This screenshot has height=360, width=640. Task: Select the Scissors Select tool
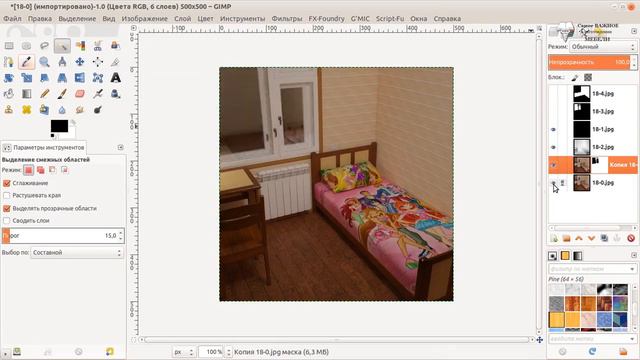98,46
